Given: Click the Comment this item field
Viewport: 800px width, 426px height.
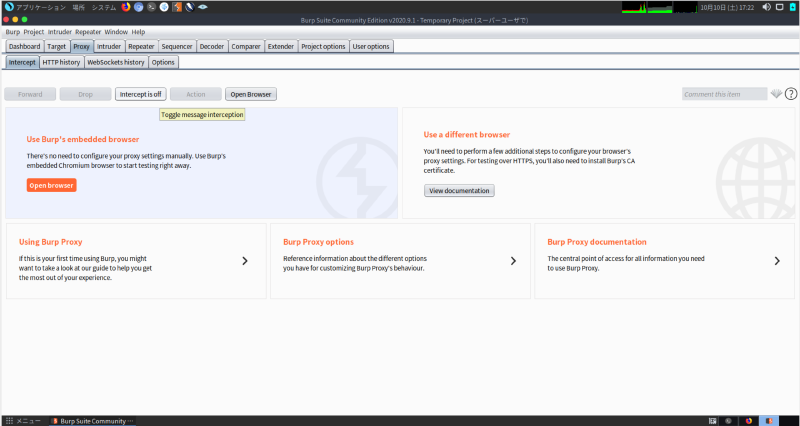Looking at the screenshot, I should (724, 94).
